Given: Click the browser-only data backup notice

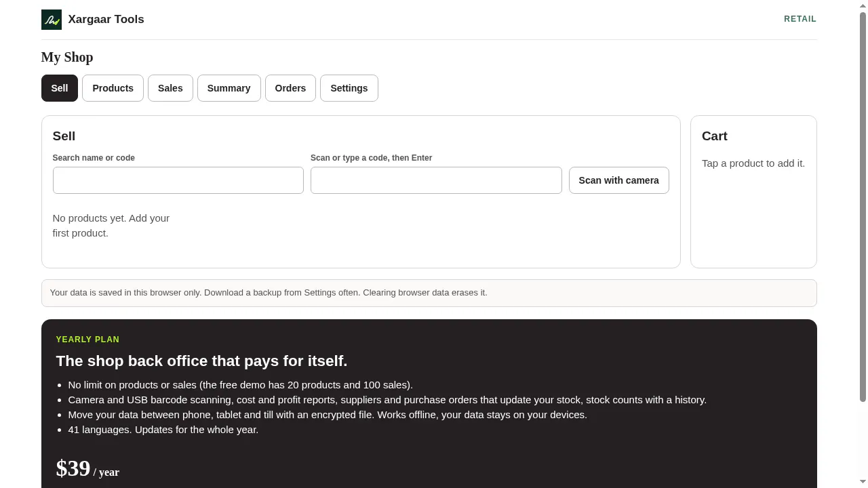Looking at the screenshot, I should (x=429, y=293).
